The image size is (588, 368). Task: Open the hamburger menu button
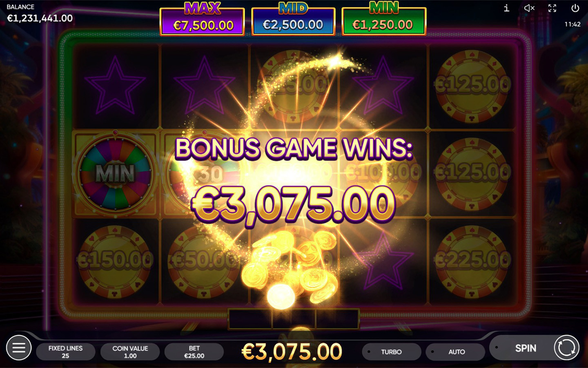[19, 348]
